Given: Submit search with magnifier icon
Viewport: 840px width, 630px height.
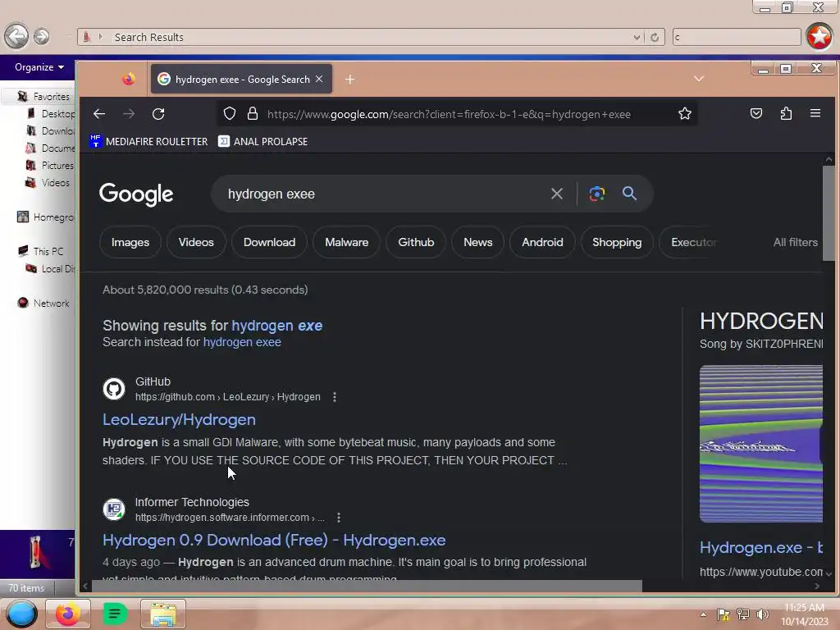Looking at the screenshot, I should tap(629, 194).
